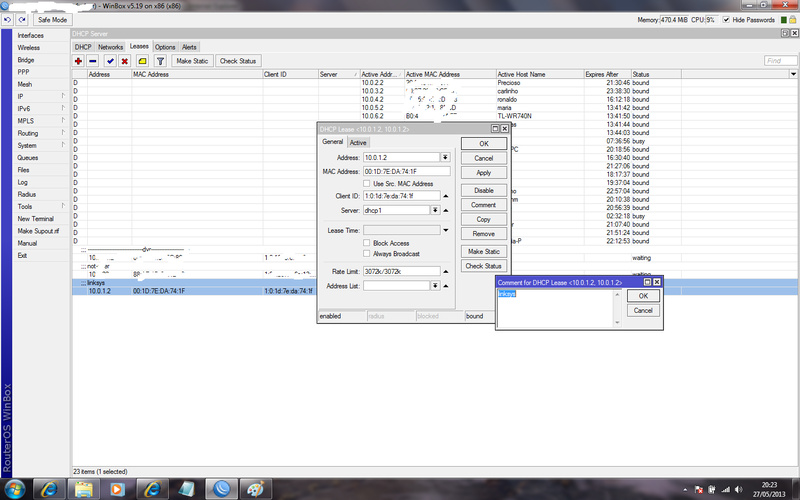Image resolution: width=800 pixels, height=500 pixels.
Task: Click the blue checkmark enable icon
Action: coord(110,61)
